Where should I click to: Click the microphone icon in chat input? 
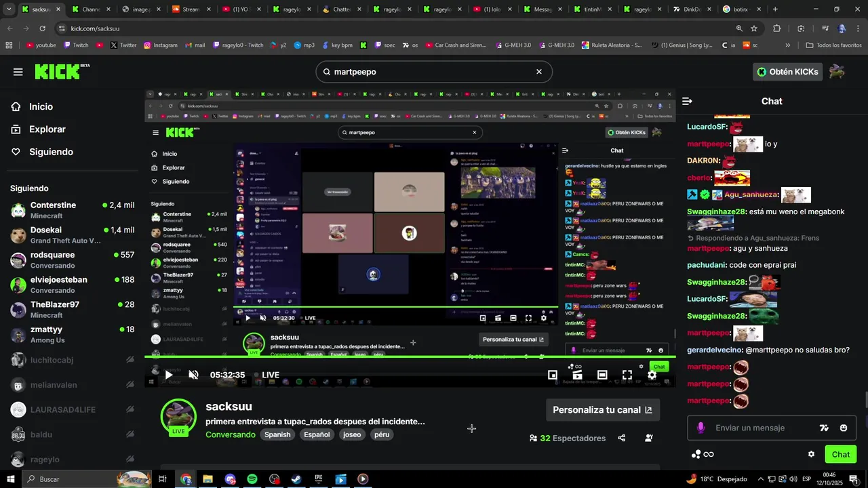tap(701, 428)
